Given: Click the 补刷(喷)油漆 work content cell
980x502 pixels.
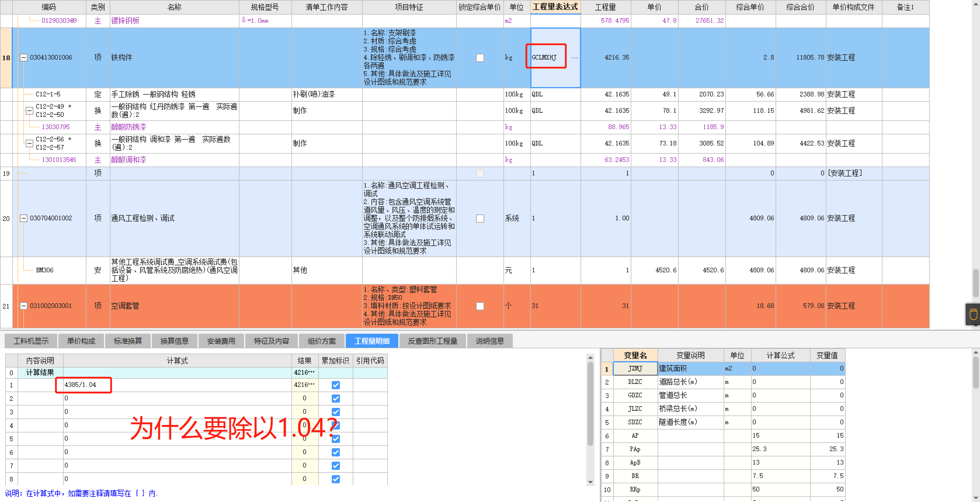Looking at the screenshot, I should click(327, 94).
